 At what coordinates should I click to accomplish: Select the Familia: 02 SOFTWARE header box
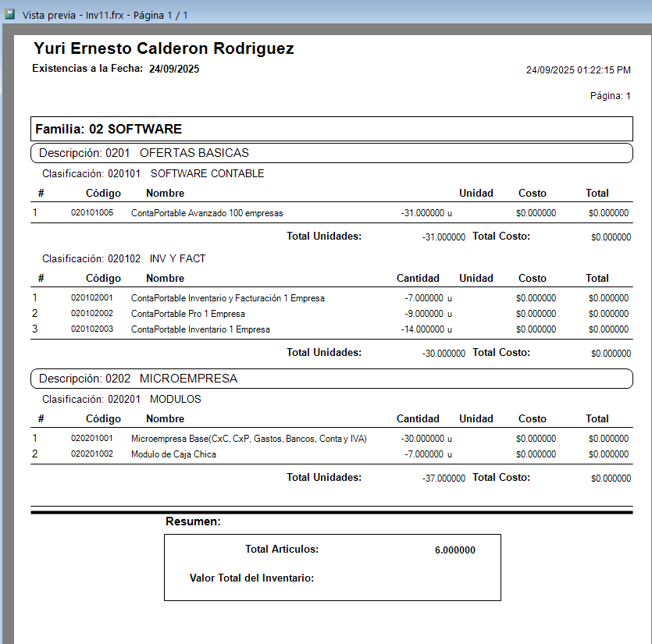(332, 129)
